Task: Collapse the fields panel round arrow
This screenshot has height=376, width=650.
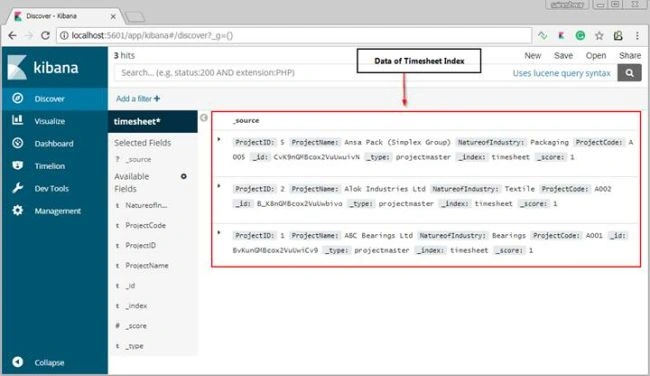Action: coord(204,118)
